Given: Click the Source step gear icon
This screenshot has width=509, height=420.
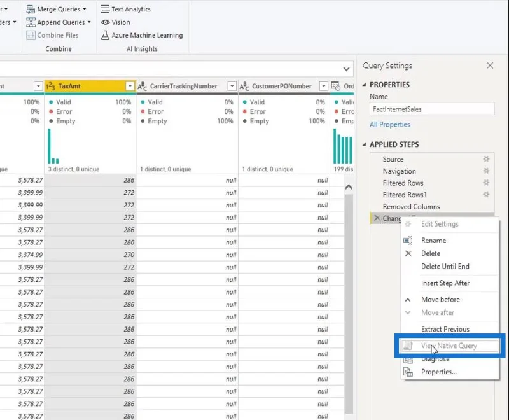Looking at the screenshot, I should tap(486, 159).
